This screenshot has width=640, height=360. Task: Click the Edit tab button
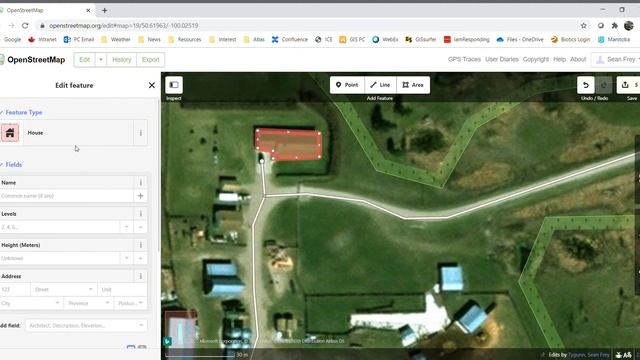point(84,60)
